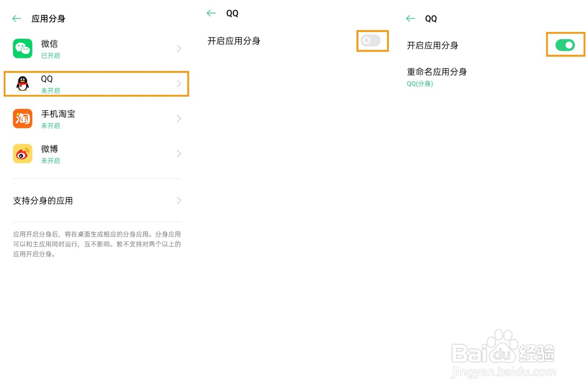This screenshot has height=392, width=588.
Task: Expand the 微信 row chevron
Action: click(x=179, y=49)
